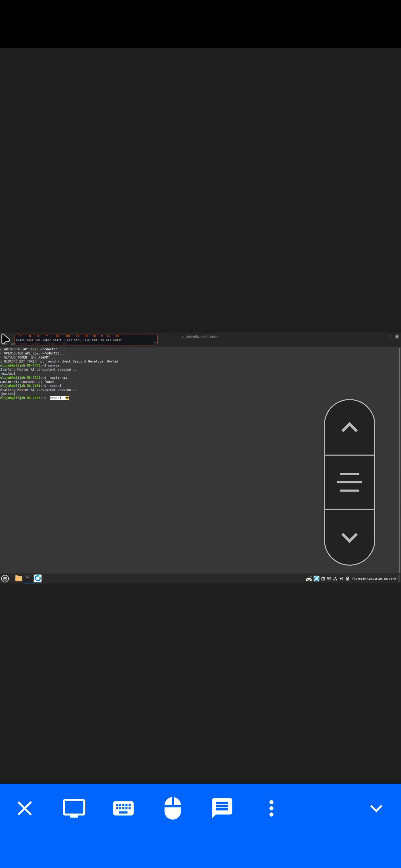Close the terminal window

[x=397, y=337]
